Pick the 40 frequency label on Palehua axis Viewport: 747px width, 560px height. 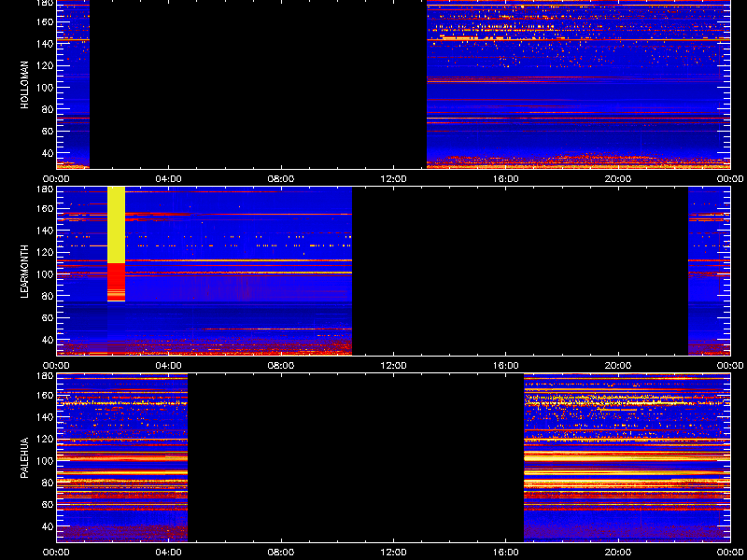tap(49, 526)
